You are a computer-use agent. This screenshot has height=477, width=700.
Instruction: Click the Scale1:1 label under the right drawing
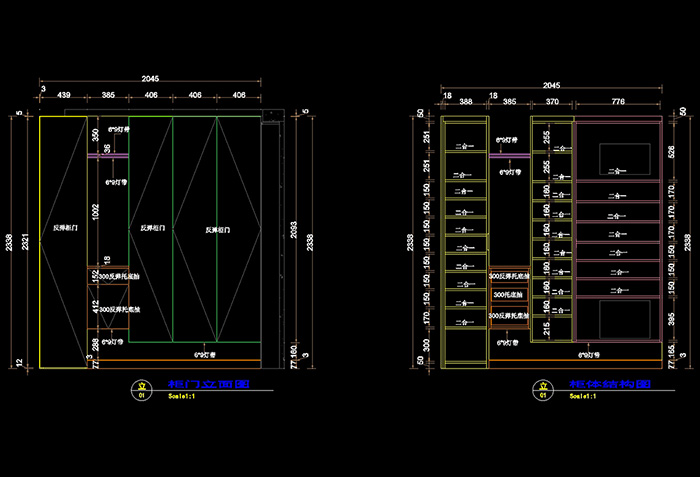coord(582,397)
